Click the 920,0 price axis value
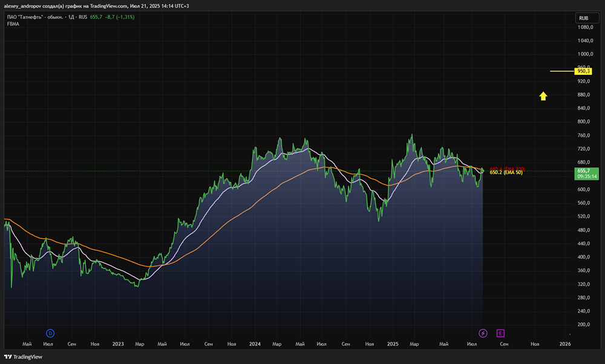 pyautogui.click(x=584, y=81)
